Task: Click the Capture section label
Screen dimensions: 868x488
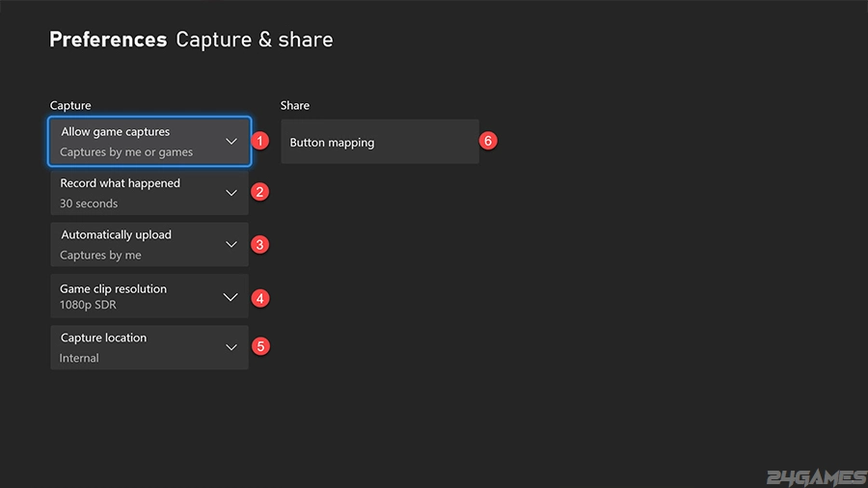Action: (x=70, y=105)
